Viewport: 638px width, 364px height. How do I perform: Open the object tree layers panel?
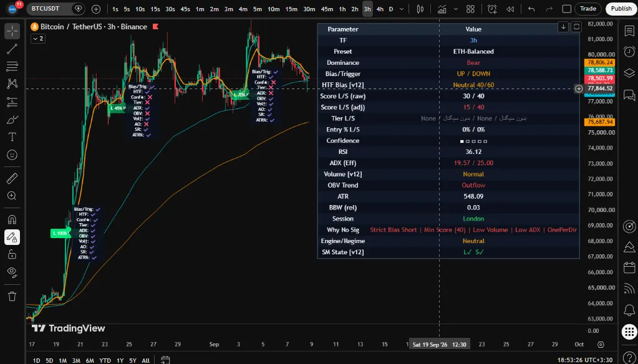click(x=629, y=73)
